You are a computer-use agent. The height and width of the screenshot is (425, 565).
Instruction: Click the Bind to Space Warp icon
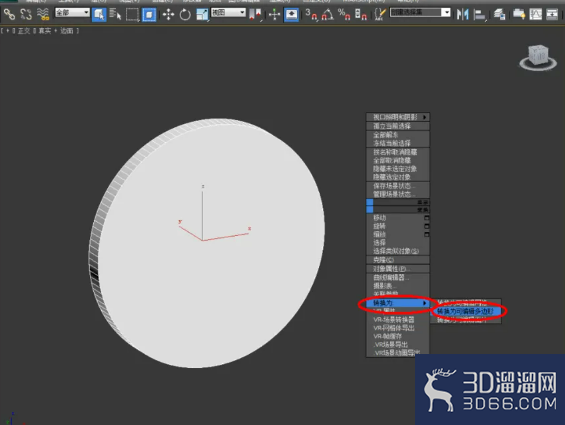43,14
